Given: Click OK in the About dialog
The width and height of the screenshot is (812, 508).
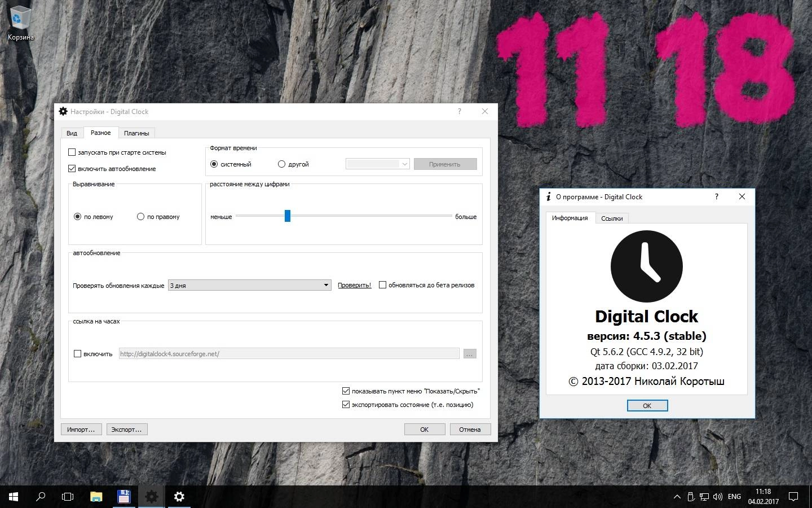Looking at the screenshot, I should [x=647, y=406].
